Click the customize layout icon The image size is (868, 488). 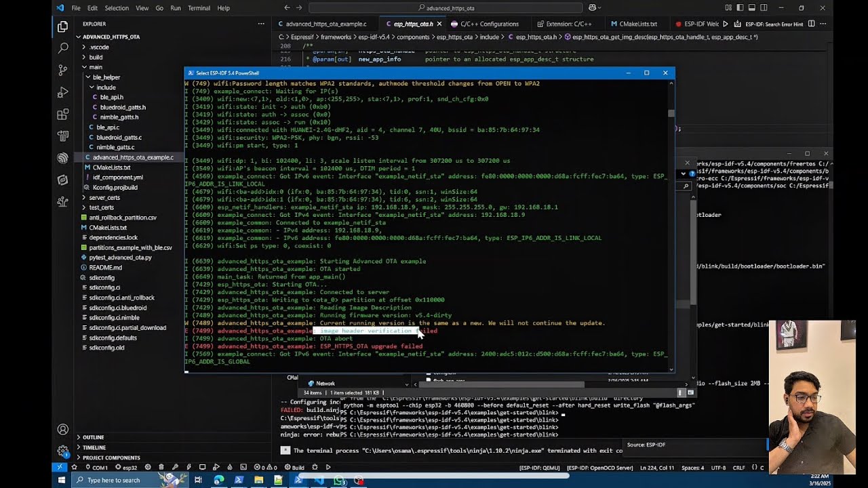[728, 8]
